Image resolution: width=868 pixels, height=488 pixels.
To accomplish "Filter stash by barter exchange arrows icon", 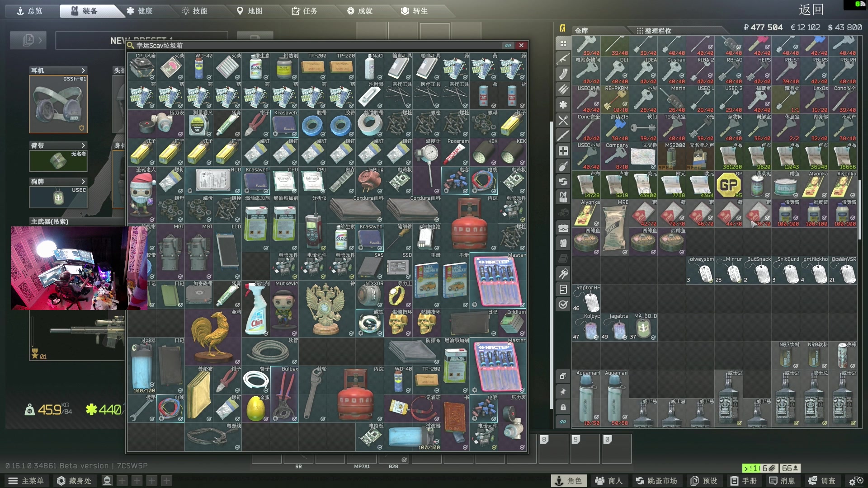I will pyautogui.click(x=563, y=182).
